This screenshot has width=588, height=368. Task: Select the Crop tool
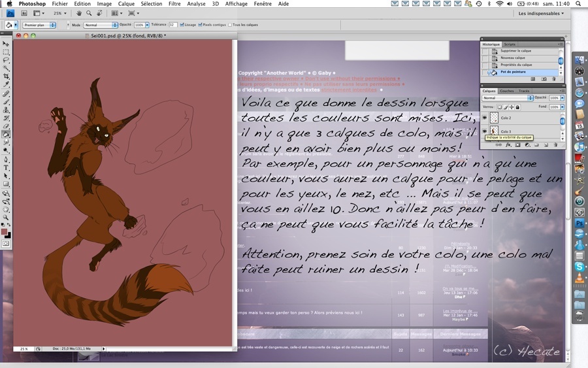[6, 76]
